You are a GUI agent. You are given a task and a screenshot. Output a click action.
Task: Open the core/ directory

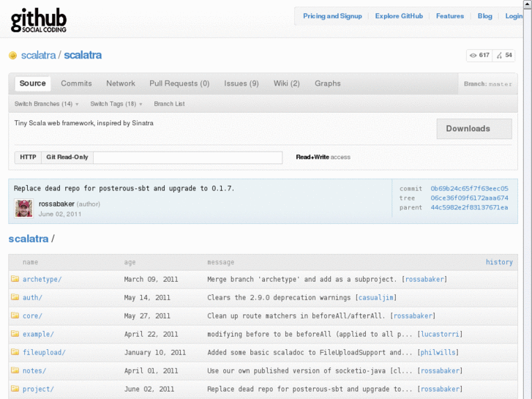32,316
